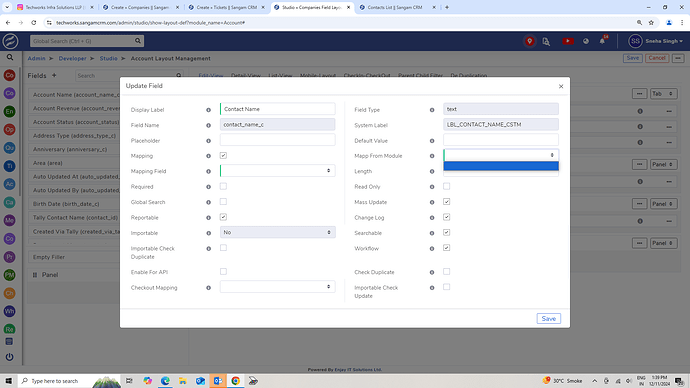Click the global search magnifier icon
690x388 pixels.
(138, 41)
